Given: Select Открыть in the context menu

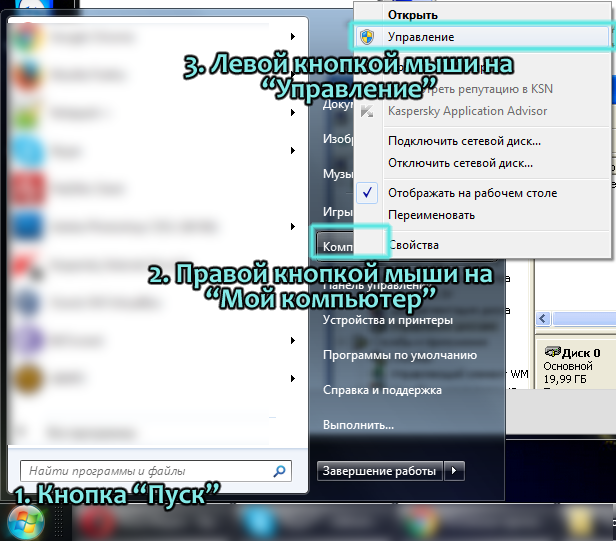Looking at the screenshot, I should tap(413, 15).
